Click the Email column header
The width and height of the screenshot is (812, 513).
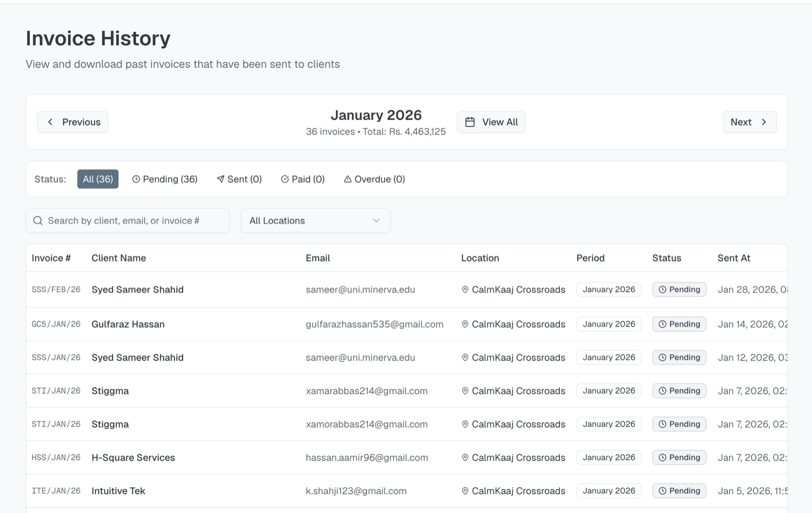[318, 258]
